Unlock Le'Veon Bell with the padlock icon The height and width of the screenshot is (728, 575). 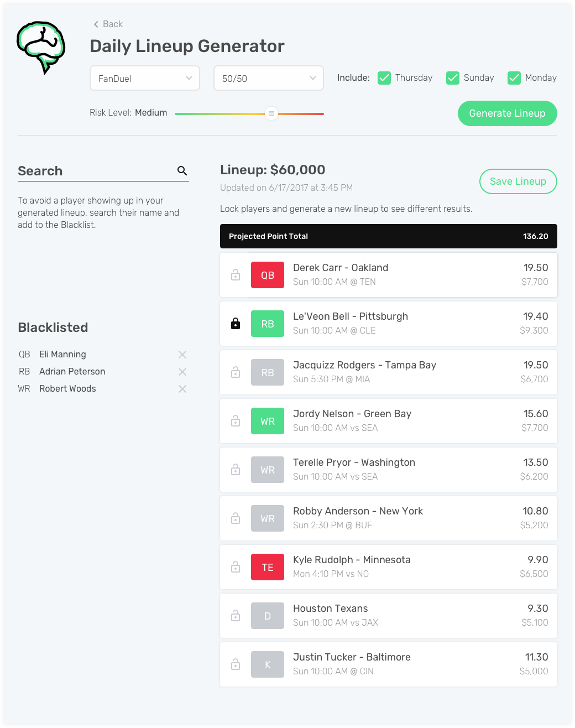coord(236,323)
